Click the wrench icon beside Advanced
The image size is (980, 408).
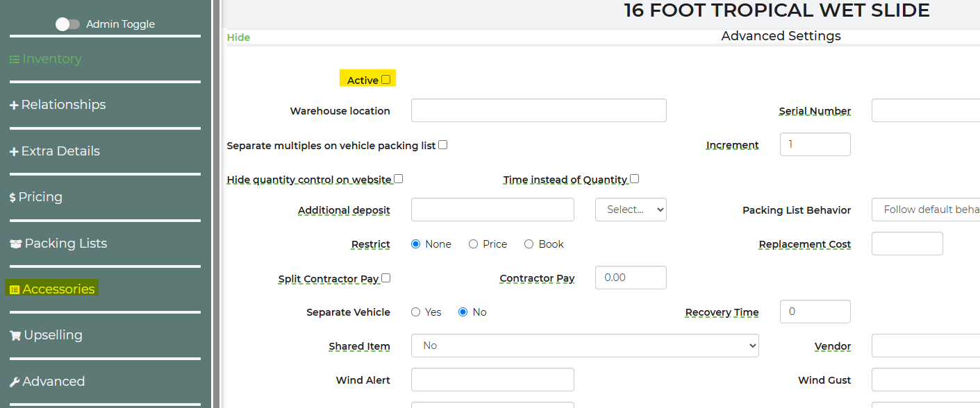click(x=15, y=382)
